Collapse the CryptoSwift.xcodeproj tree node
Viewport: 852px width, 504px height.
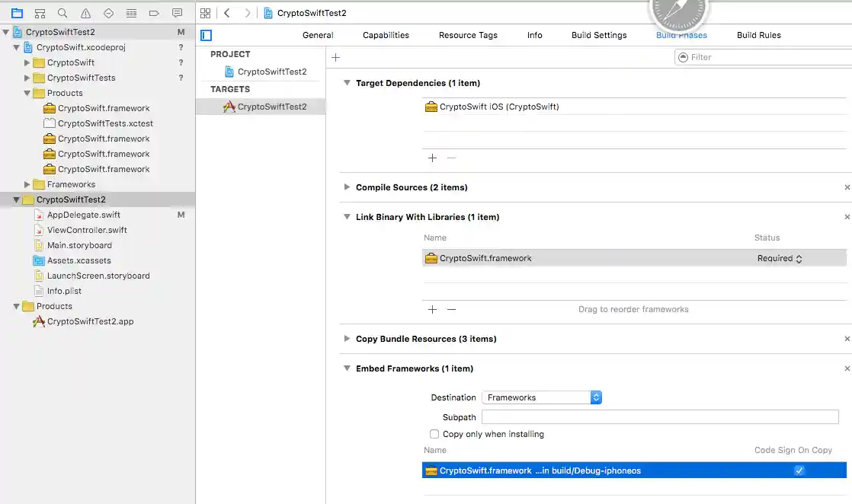coord(16,48)
